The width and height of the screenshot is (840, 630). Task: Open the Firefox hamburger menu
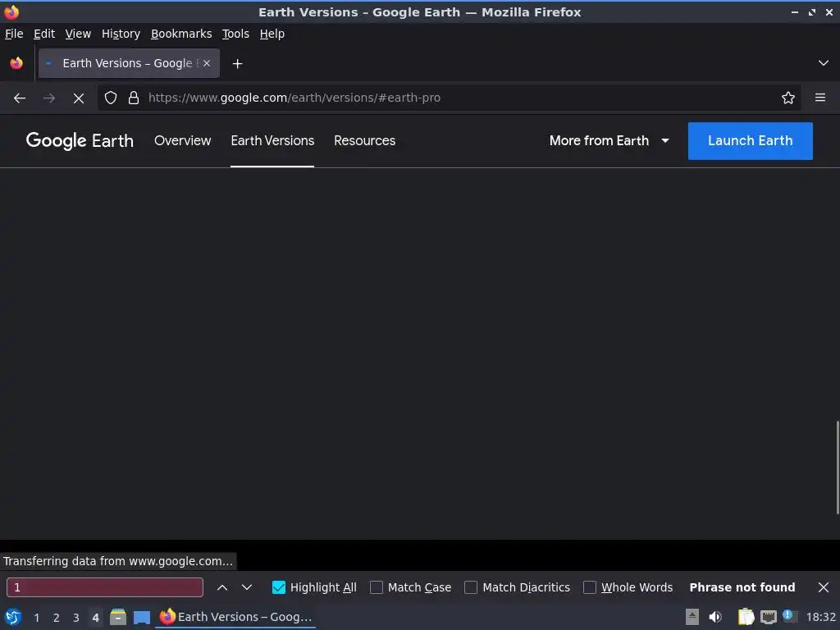point(820,98)
